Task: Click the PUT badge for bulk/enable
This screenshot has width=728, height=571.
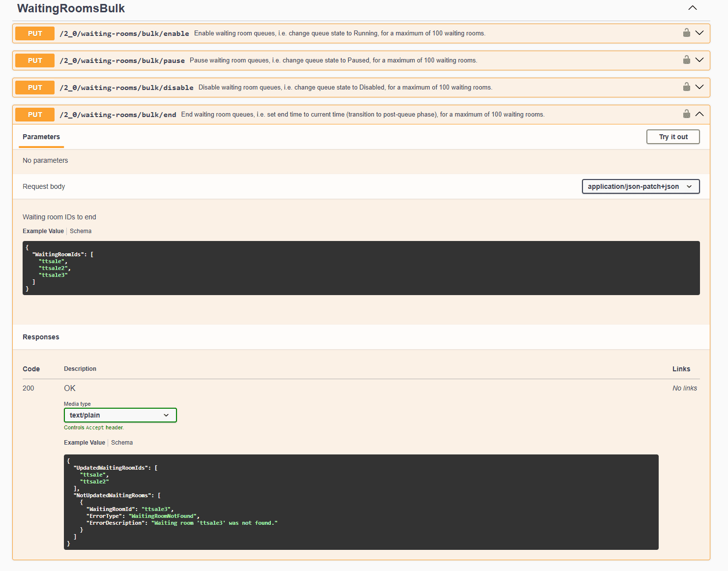Action: pyautogui.click(x=34, y=33)
